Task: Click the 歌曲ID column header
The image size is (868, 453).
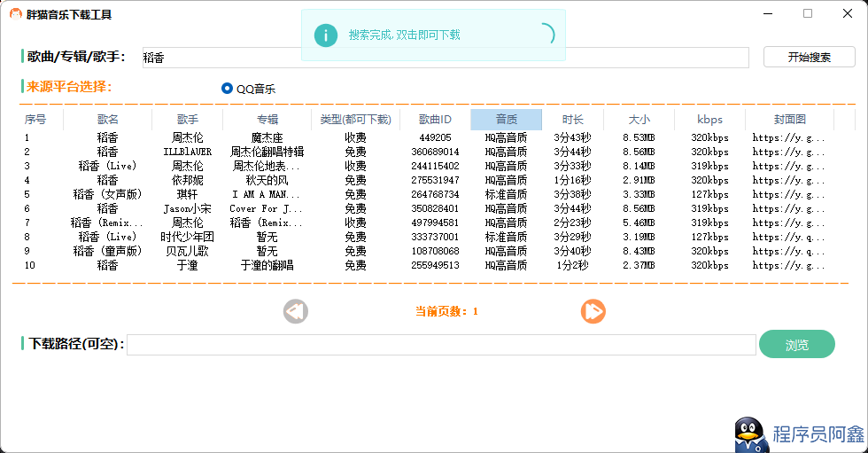Action: (435, 120)
